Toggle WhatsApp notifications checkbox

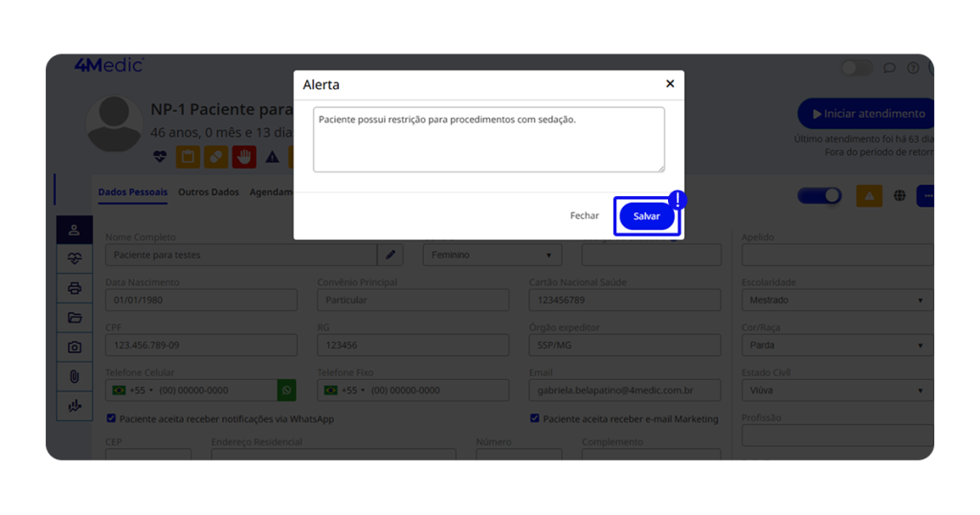point(111,418)
